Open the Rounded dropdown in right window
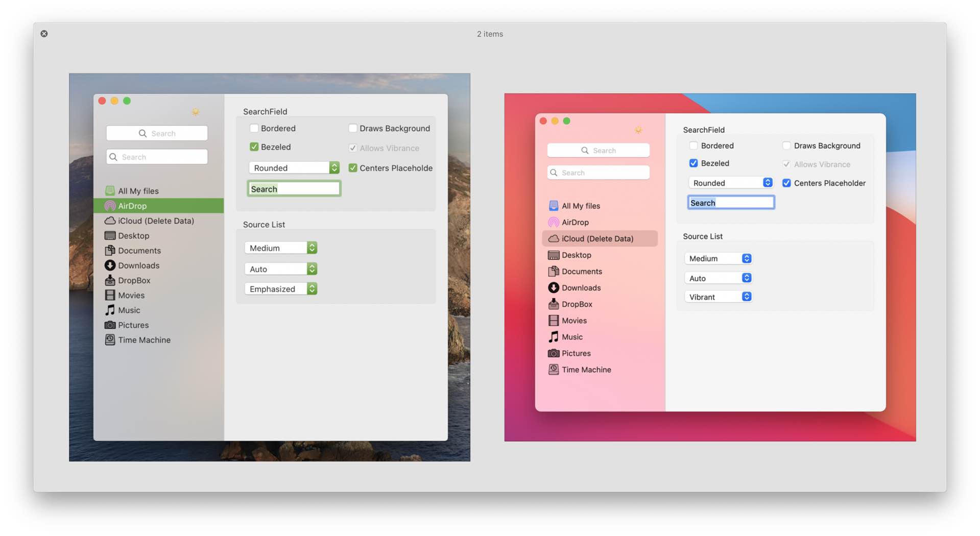The height and width of the screenshot is (536, 980). coord(730,183)
